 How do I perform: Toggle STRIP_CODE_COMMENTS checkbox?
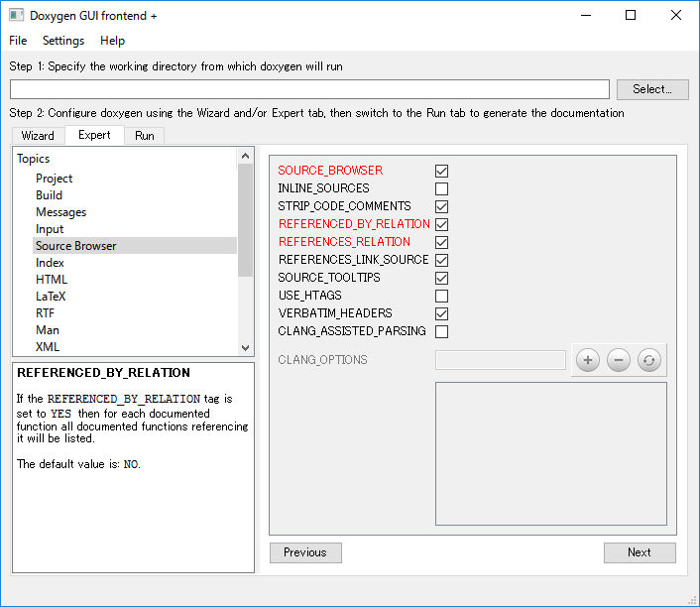pos(441,206)
